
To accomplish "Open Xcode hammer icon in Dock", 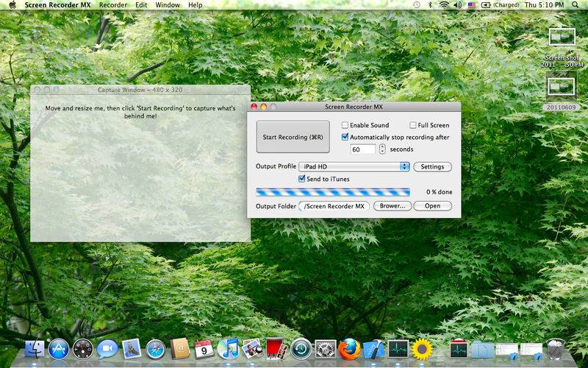I will tap(374, 349).
